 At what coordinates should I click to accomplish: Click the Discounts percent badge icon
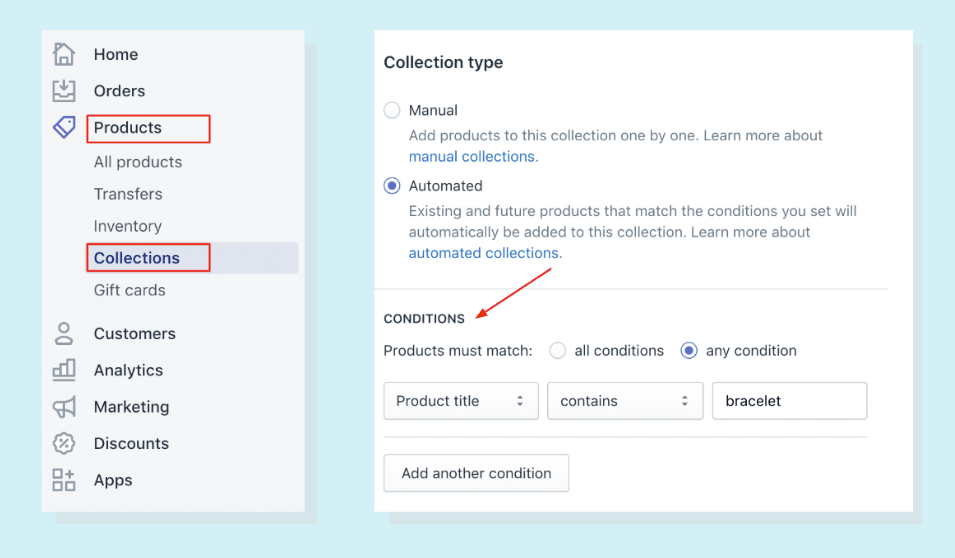(64, 443)
